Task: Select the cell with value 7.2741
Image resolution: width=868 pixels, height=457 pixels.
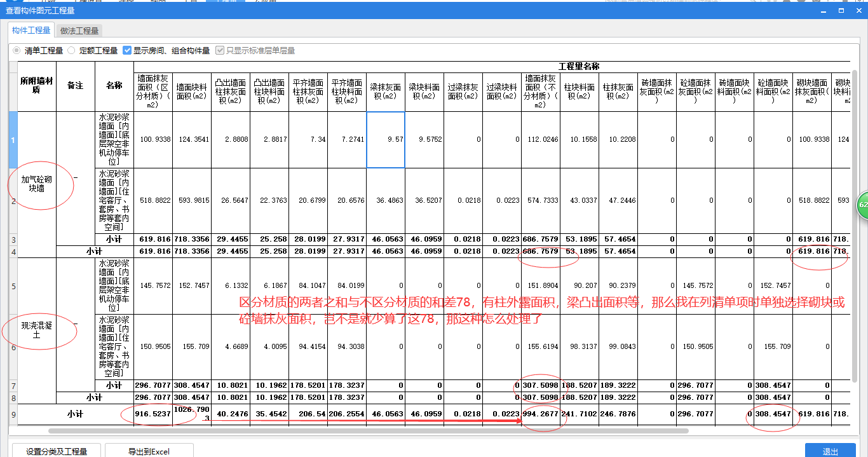Action: [347, 139]
